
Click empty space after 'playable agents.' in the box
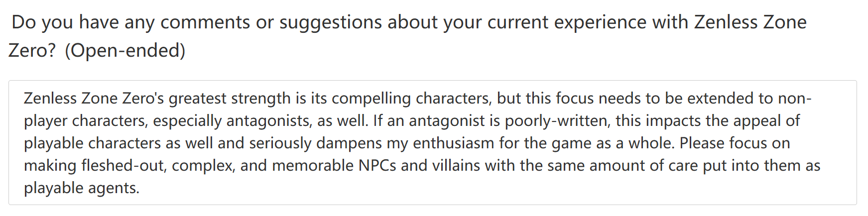(x=498, y=188)
